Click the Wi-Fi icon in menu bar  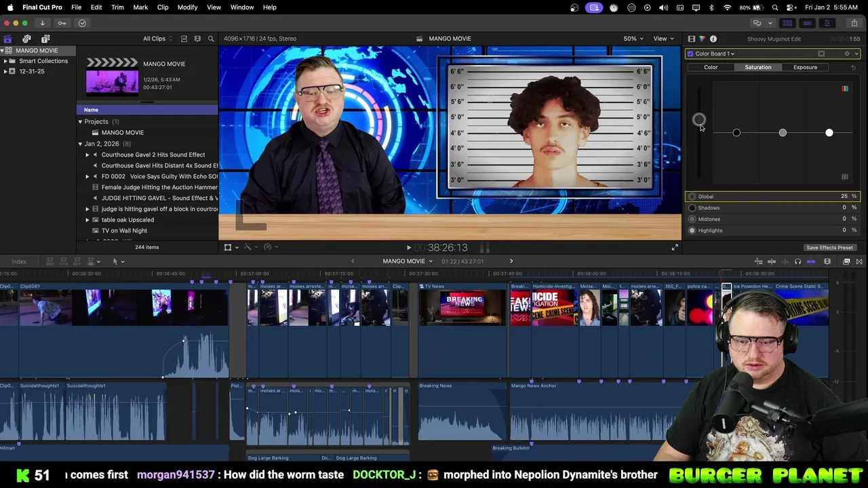pos(727,7)
